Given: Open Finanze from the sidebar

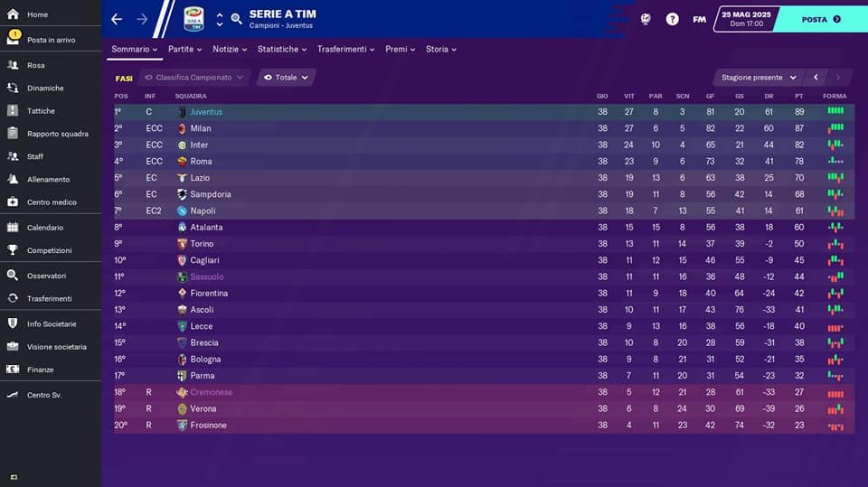Looking at the screenshot, I should pos(41,370).
